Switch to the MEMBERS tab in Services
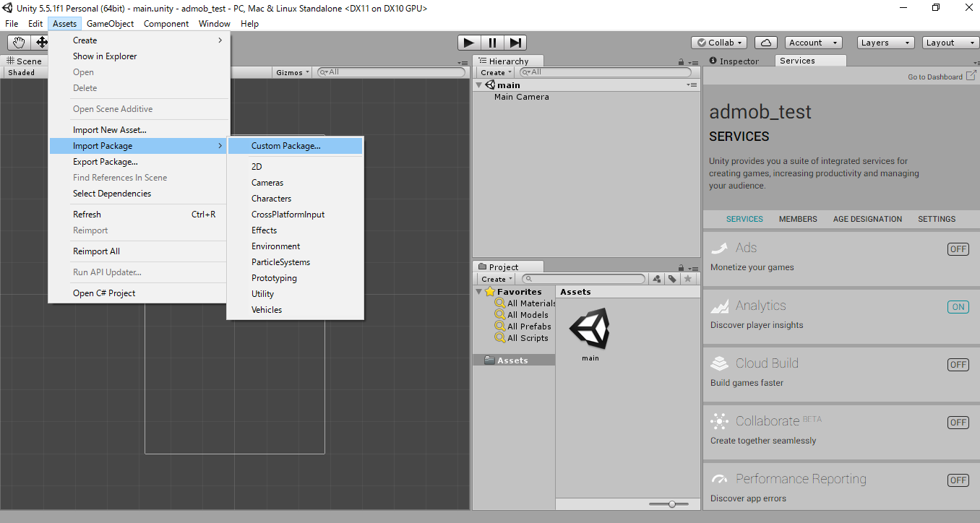The width and height of the screenshot is (980, 523). click(798, 219)
